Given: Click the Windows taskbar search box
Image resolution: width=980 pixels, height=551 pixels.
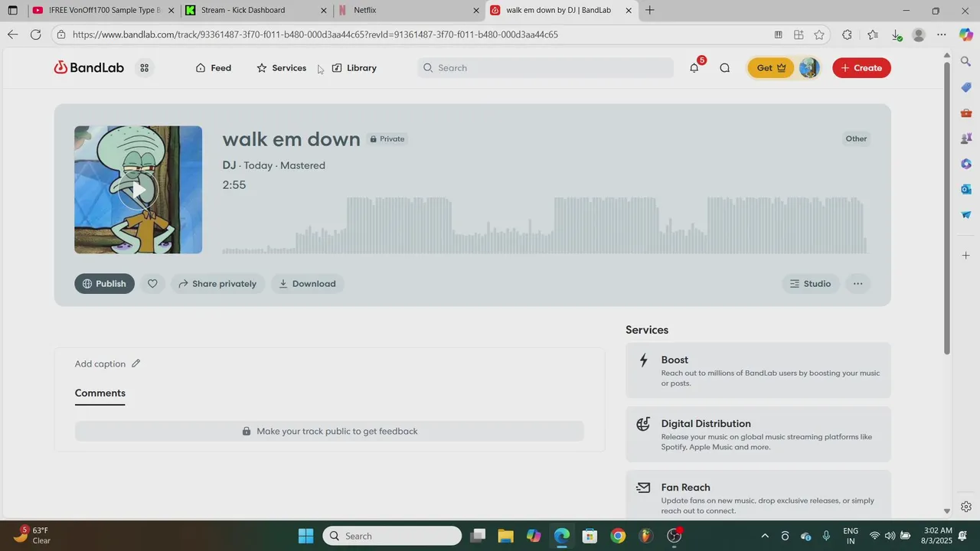Looking at the screenshot, I should click(392, 536).
